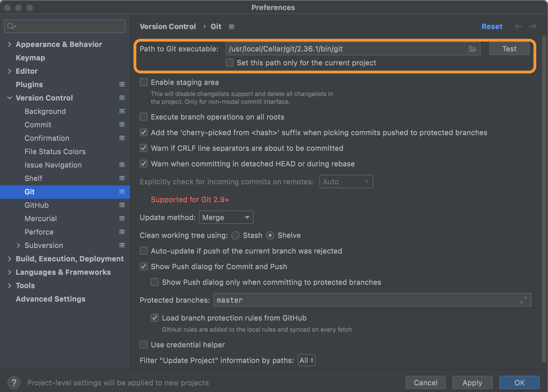
Task: Expand the Appearance & Behavior section
Action: pyautogui.click(x=9, y=44)
